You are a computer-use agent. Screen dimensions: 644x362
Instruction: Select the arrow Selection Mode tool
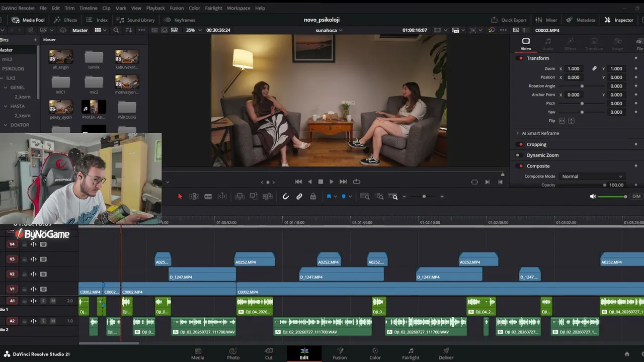click(180, 197)
